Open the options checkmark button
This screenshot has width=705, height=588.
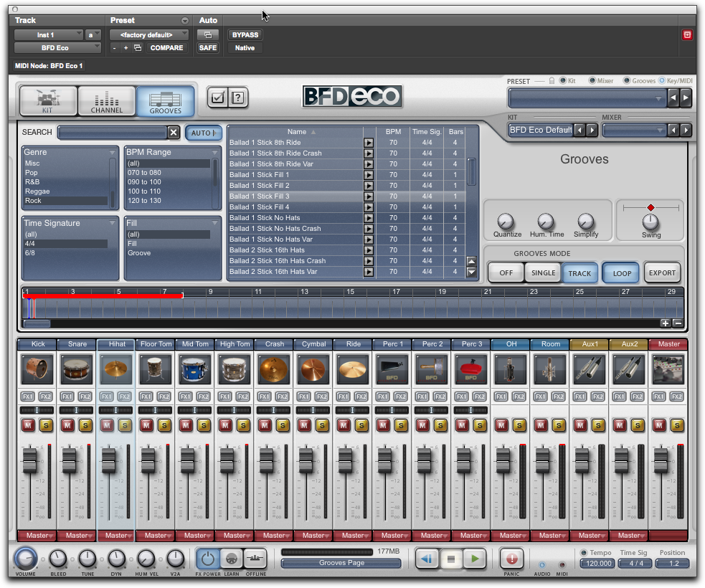click(217, 97)
